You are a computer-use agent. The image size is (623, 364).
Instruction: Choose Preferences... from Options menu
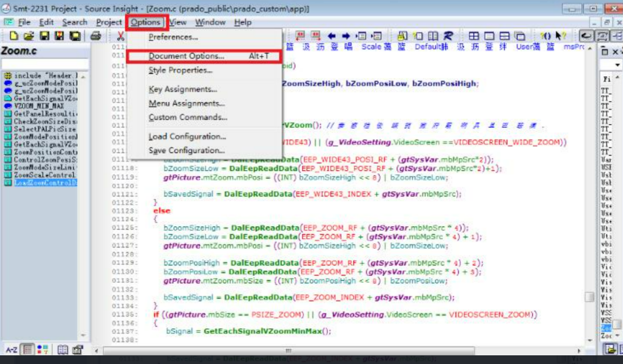173,37
